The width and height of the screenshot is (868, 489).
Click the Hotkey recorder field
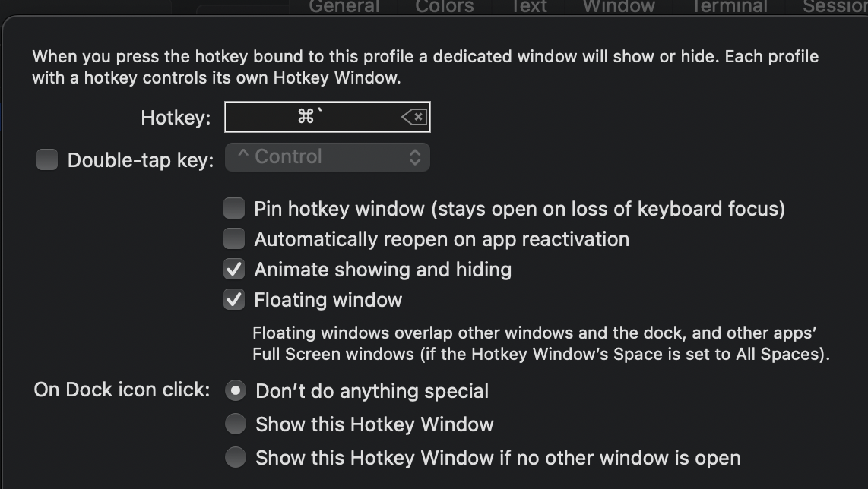pos(319,116)
